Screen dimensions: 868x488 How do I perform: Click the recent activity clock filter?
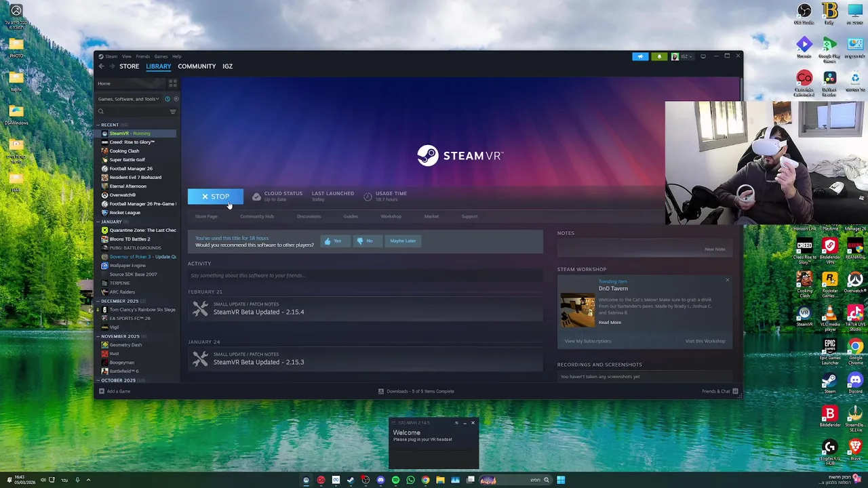click(167, 99)
